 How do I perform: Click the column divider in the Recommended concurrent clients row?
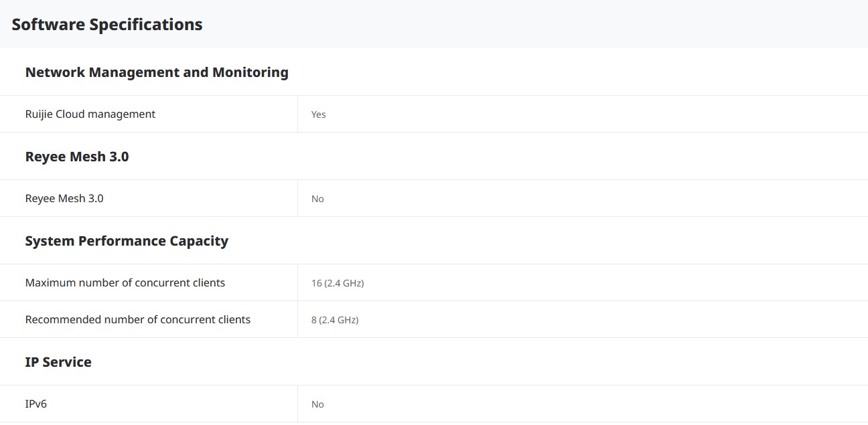tap(297, 320)
